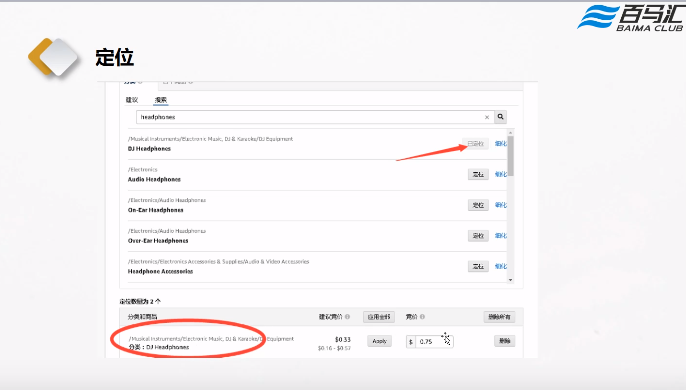Select the Audio Headphones result title

point(154,179)
